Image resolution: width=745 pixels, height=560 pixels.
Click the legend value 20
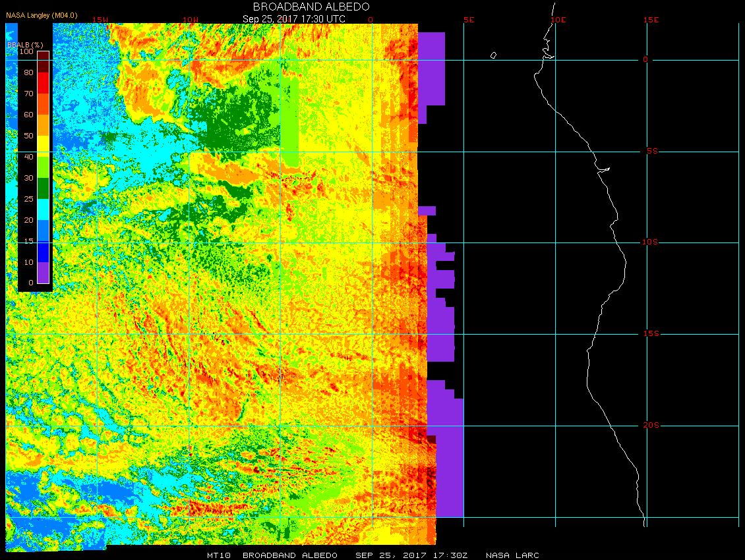tap(28, 220)
